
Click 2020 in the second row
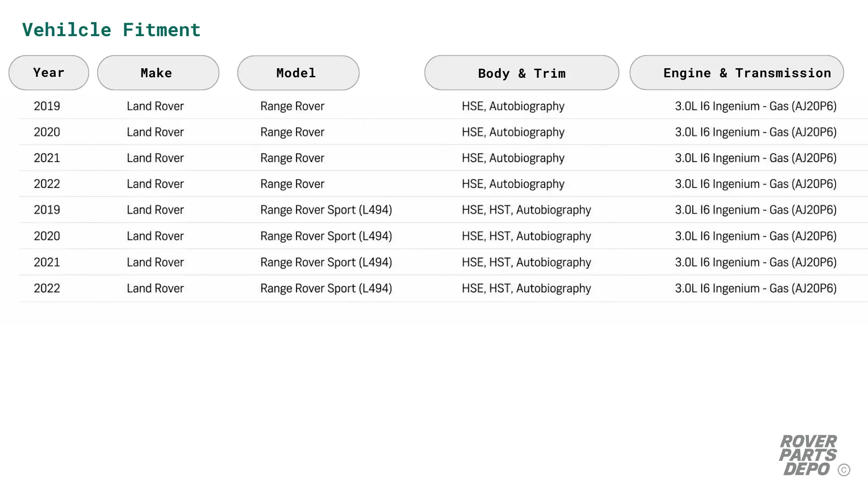tap(47, 132)
